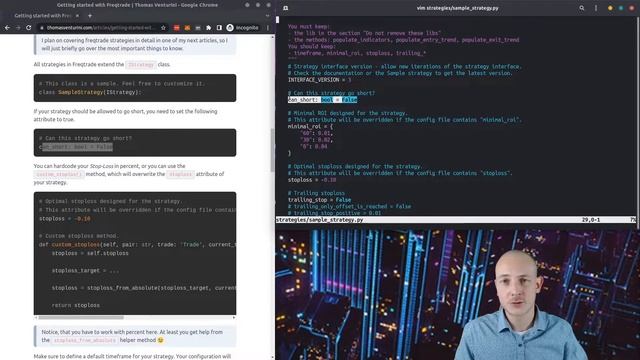
Task: Click 'stoploss_target = ...' line in article
Action: [x=85, y=271]
